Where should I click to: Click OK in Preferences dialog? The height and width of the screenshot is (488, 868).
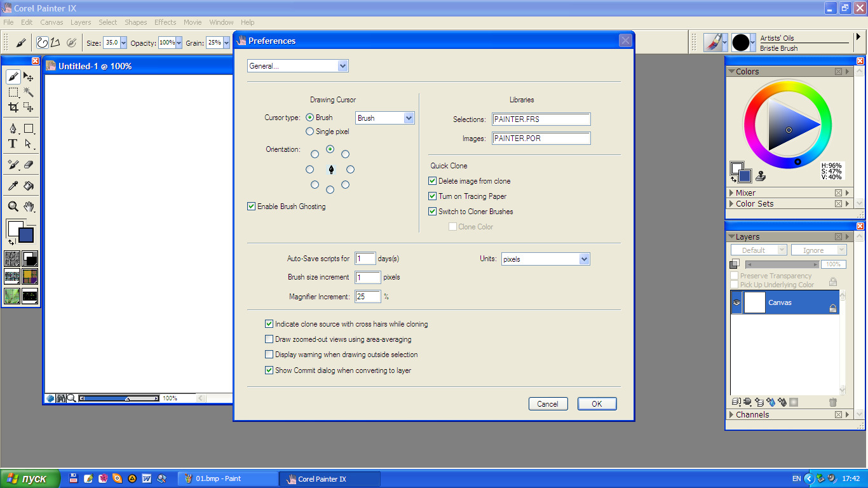point(597,404)
